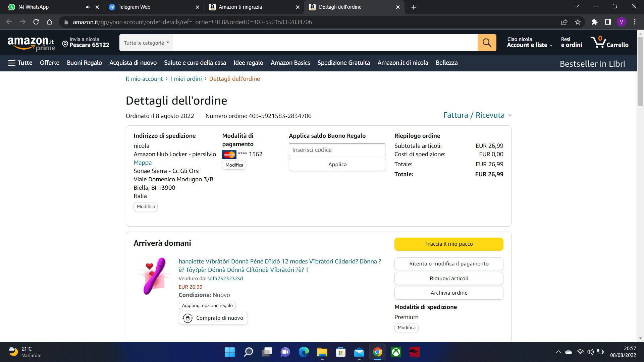Click the orange search magnifier button
The height and width of the screenshot is (362, 644).
point(487,43)
